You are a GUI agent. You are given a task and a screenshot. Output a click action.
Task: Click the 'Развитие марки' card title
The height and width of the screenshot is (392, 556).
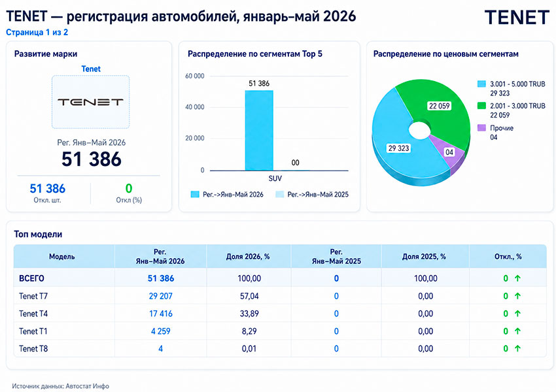point(46,54)
